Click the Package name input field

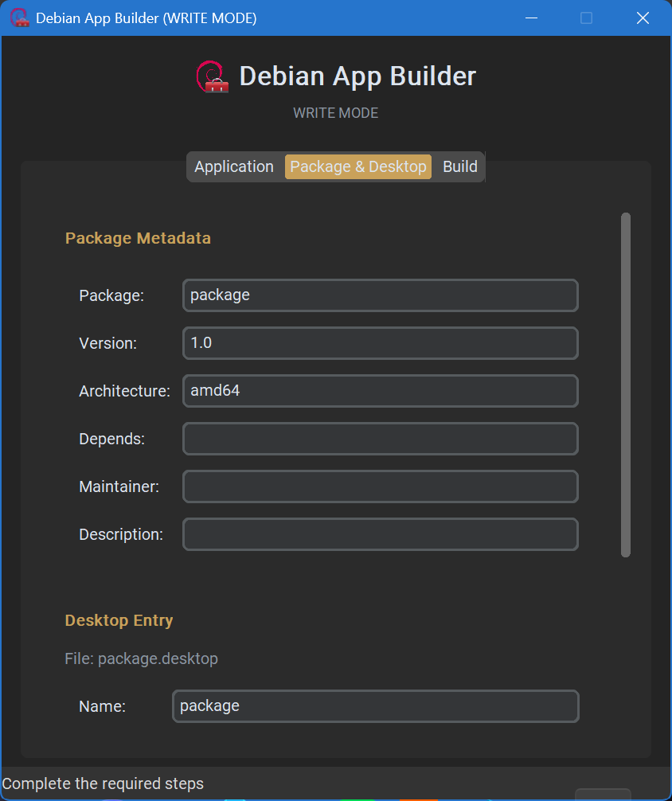381,295
